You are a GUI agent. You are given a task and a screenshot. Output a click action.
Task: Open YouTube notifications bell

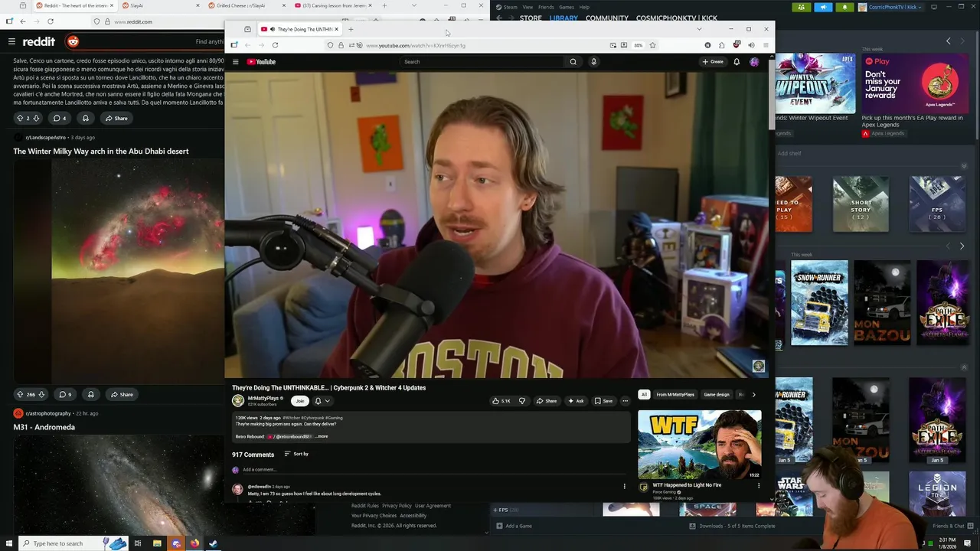[737, 62]
